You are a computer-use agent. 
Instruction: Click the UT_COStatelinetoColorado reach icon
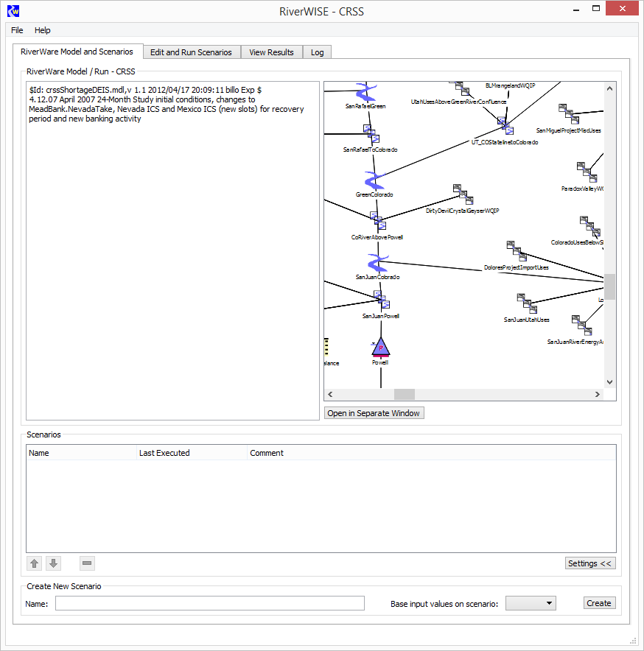click(x=505, y=125)
